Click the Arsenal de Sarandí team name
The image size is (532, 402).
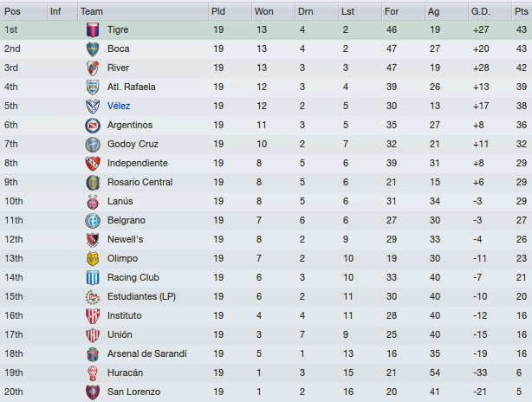147,353
